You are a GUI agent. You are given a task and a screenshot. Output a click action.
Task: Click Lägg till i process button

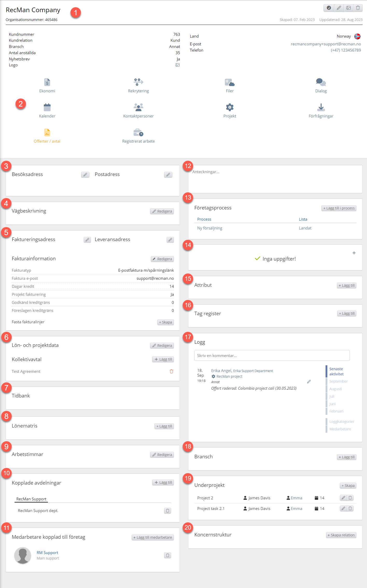pos(339,208)
